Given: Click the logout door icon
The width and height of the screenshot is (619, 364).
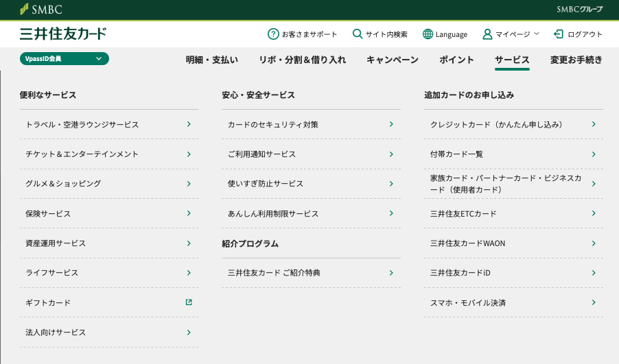Looking at the screenshot, I should (558, 34).
